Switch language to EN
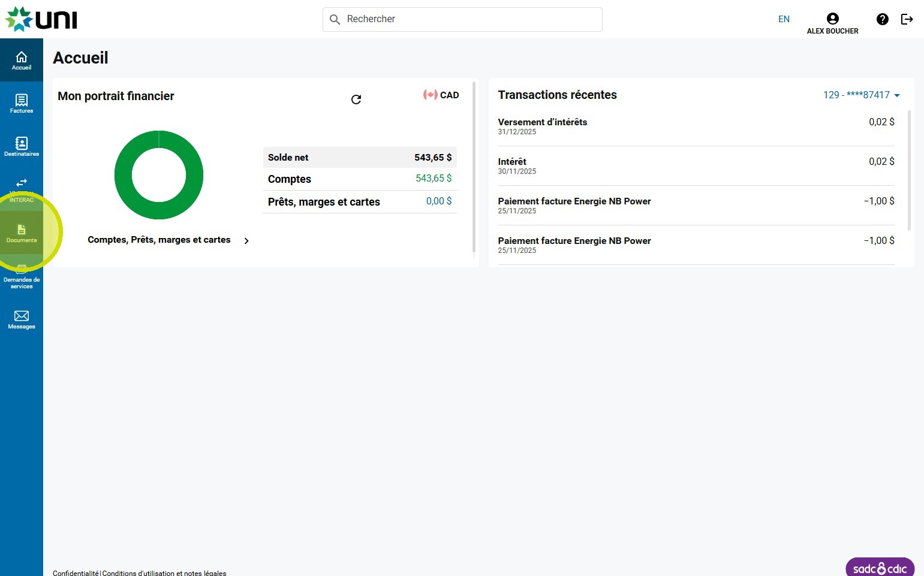The height and width of the screenshot is (576, 924). click(x=784, y=19)
